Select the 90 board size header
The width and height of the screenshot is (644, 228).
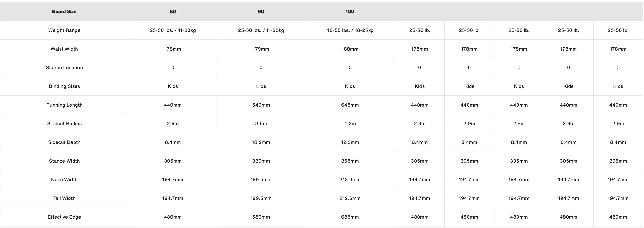[261, 12]
